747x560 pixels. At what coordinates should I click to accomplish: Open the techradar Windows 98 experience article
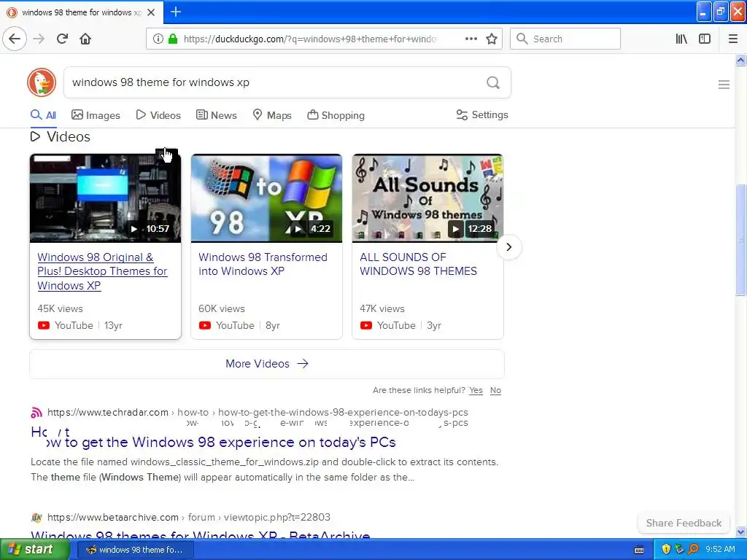pyautogui.click(x=221, y=443)
